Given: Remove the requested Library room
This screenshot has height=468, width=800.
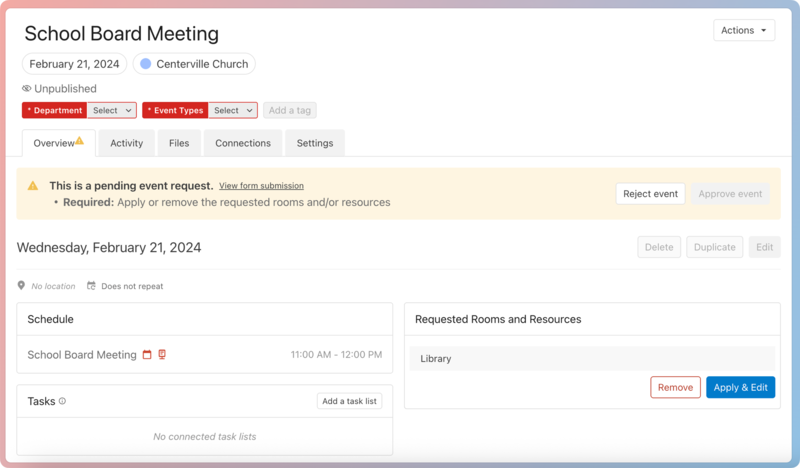Looking at the screenshot, I should point(675,387).
